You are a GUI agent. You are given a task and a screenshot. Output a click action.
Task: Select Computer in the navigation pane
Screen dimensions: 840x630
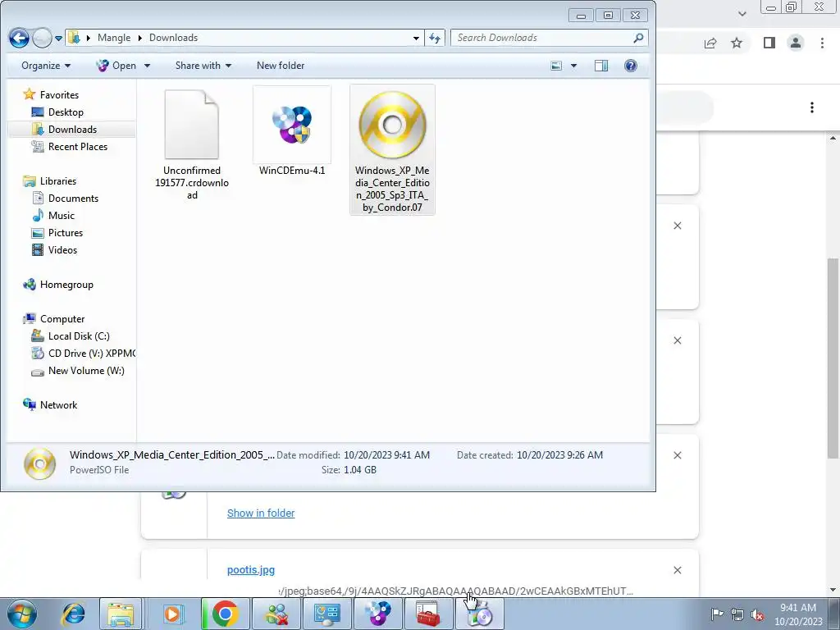point(62,319)
